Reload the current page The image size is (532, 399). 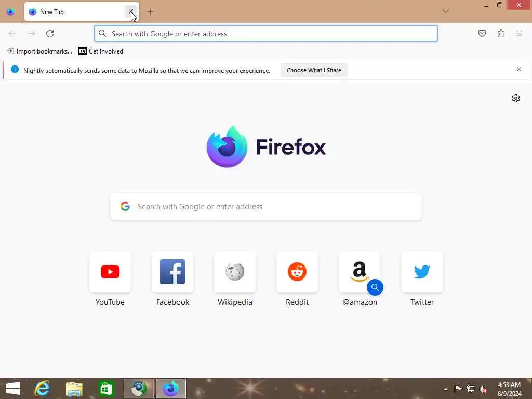coord(50,34)
